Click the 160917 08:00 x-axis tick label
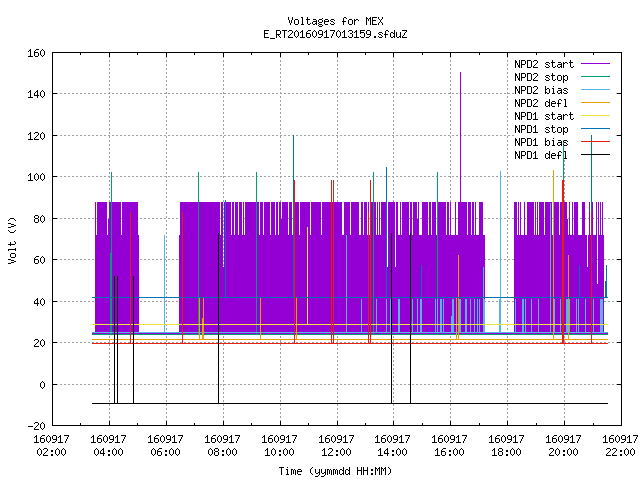 coord(222,445)
